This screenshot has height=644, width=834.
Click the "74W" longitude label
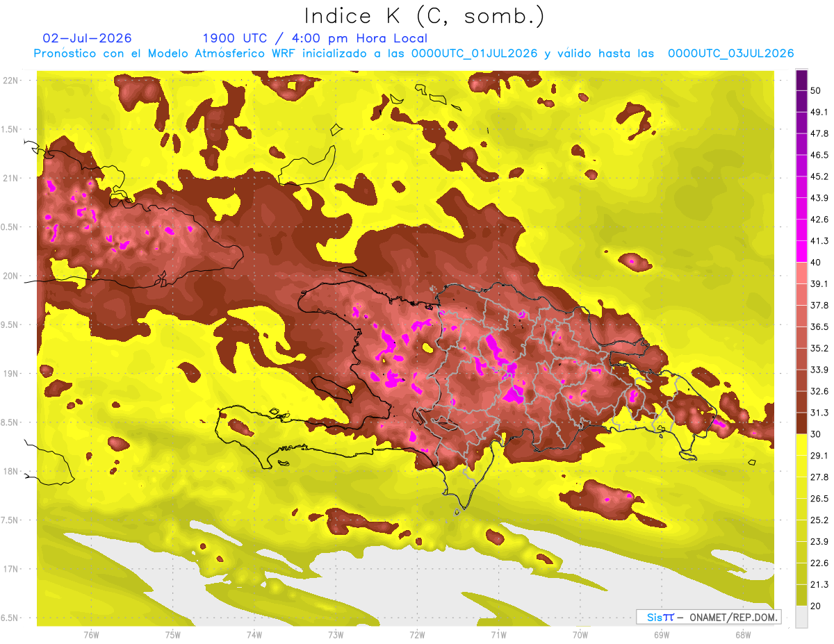click(254, 635)
